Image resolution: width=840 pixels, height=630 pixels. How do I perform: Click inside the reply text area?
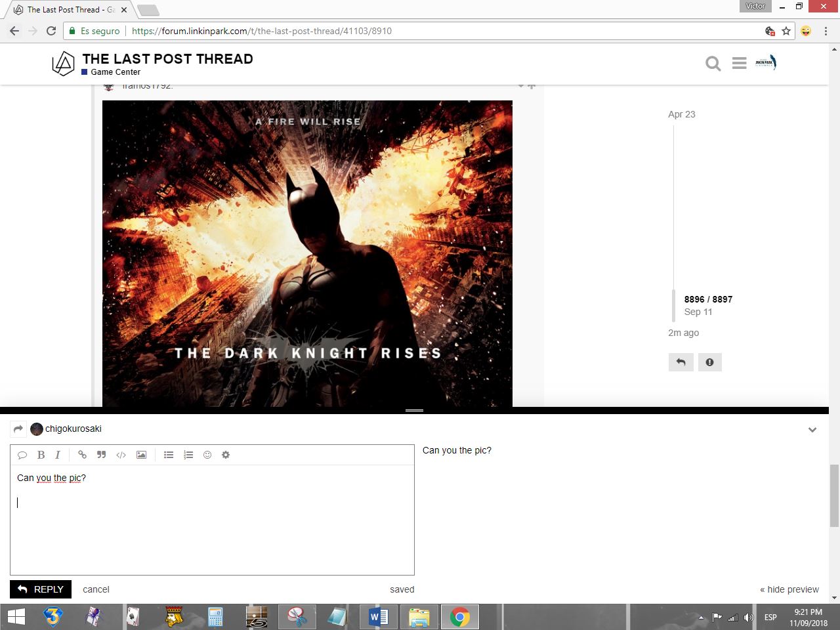(212, 520)
